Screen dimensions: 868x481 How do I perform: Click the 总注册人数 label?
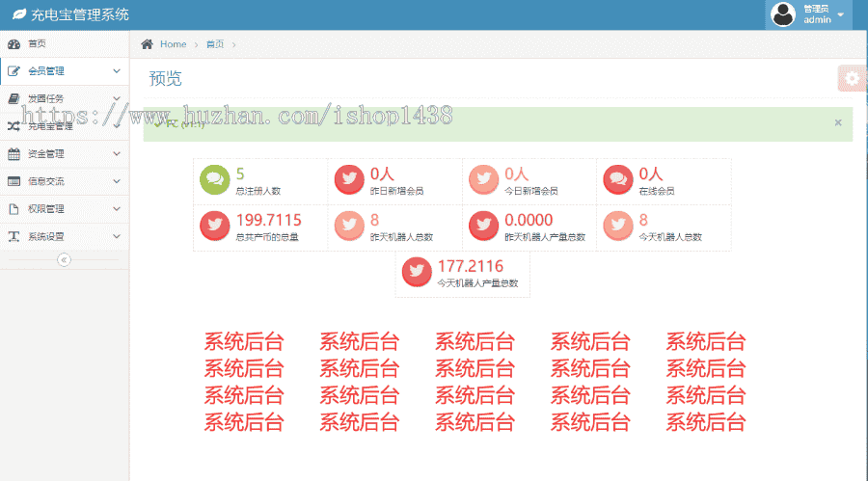coord(258,191)
